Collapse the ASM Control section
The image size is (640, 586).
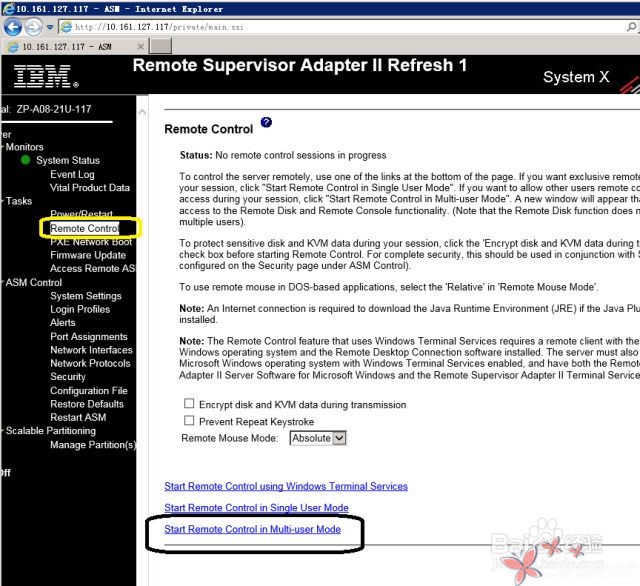[33, 282]
